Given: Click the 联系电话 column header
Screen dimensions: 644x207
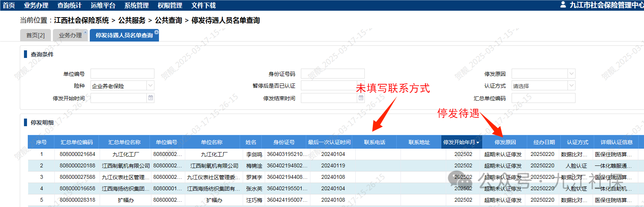Looking at the screenshot, I should tap(374, 142).
